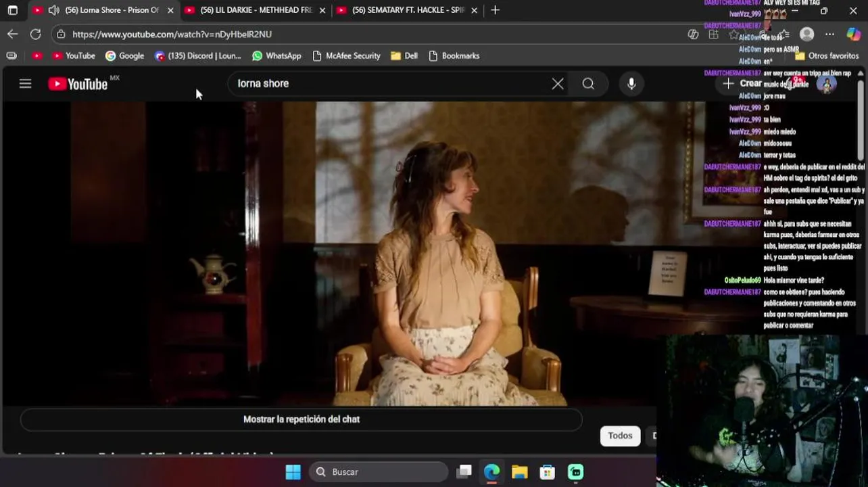868x487 pixels.
Task: Expand the Bookmarks folder
Action: click(454, 56)
